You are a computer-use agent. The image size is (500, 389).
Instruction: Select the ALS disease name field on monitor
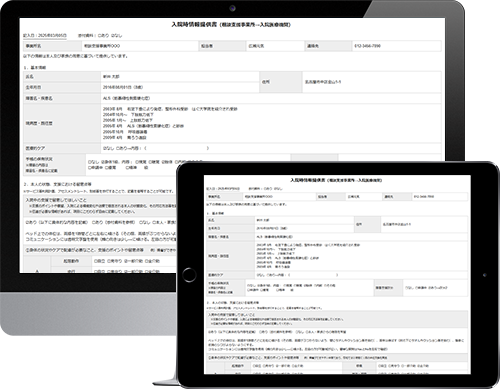(x=271, y=98)
